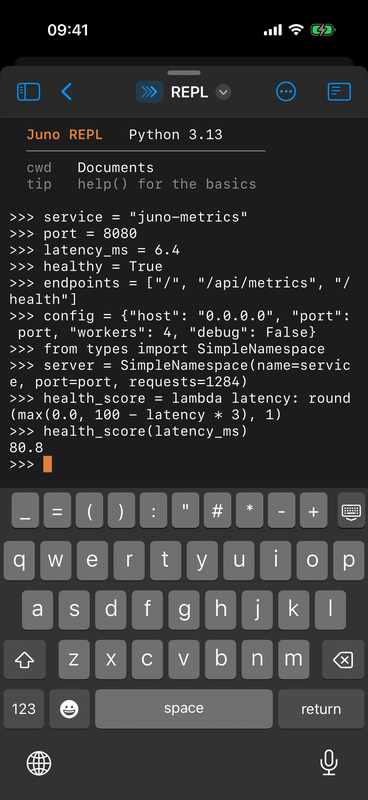The height and width of the screenshot is (800, 368).
Task: Go back with the blue chevron
Action: coord(66,92)
